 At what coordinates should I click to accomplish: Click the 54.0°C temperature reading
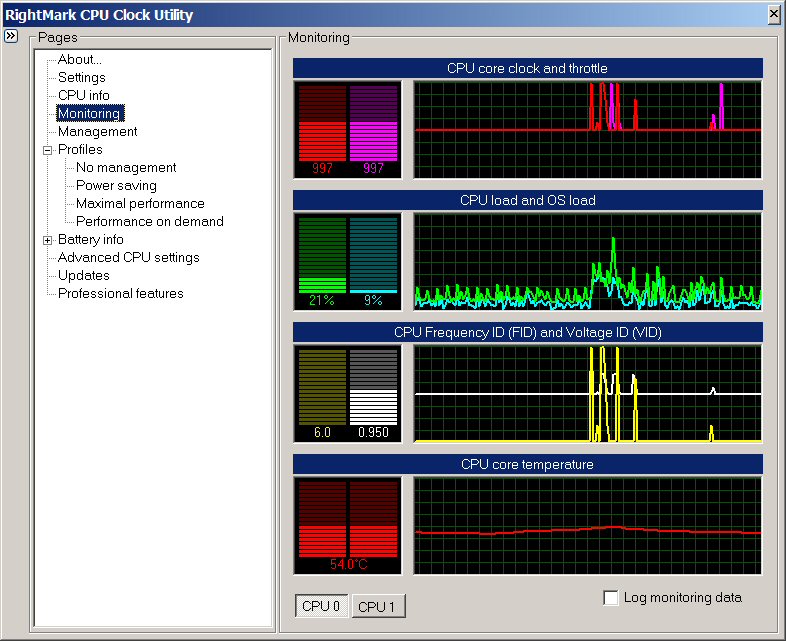348,564
